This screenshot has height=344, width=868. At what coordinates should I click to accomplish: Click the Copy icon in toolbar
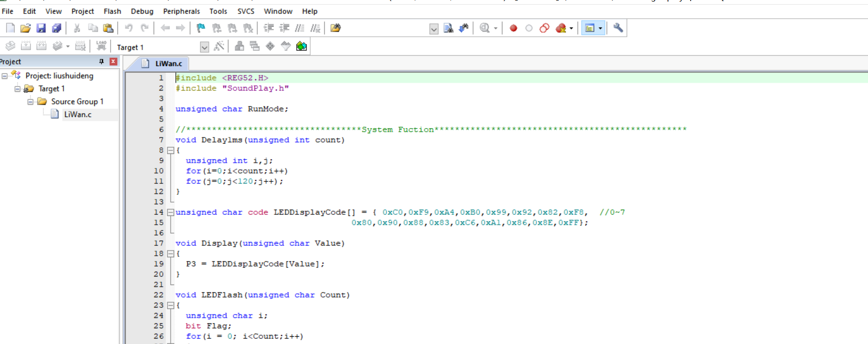[x=93, y=28]
